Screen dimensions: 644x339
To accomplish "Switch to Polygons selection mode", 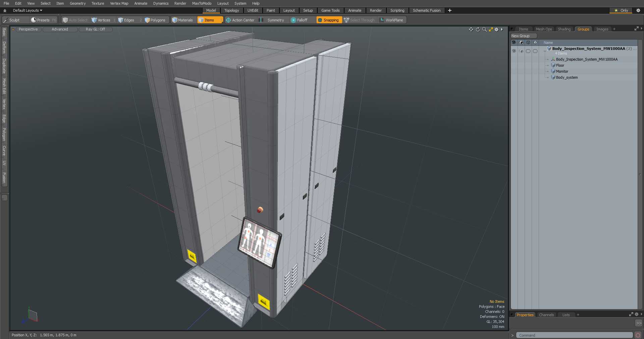I will (x=155, y=20).
